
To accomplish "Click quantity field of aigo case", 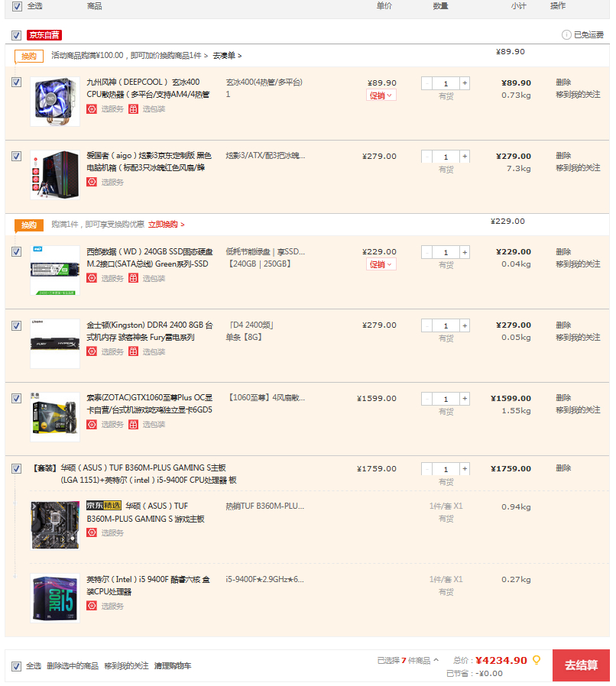I will (x=446, y=157).
